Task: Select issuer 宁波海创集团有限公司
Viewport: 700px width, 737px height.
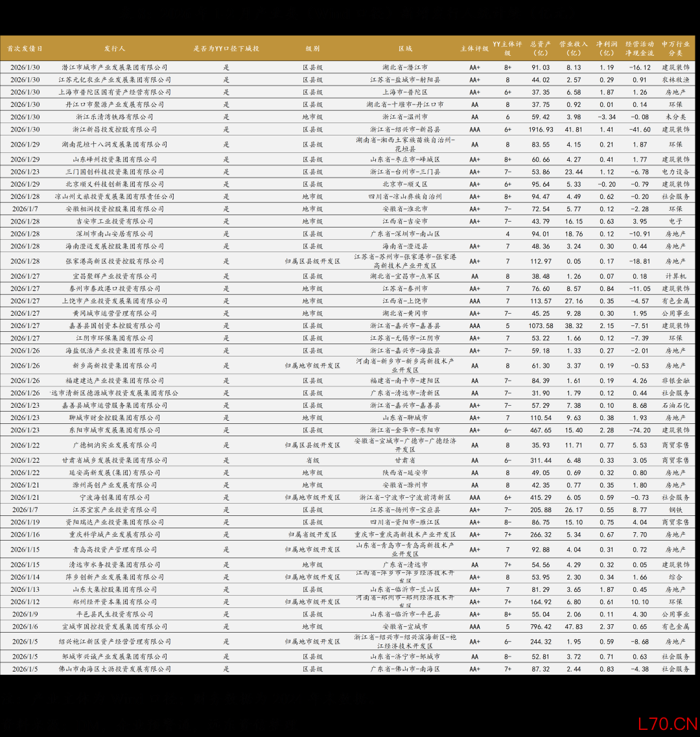Action: click(115, 498)
